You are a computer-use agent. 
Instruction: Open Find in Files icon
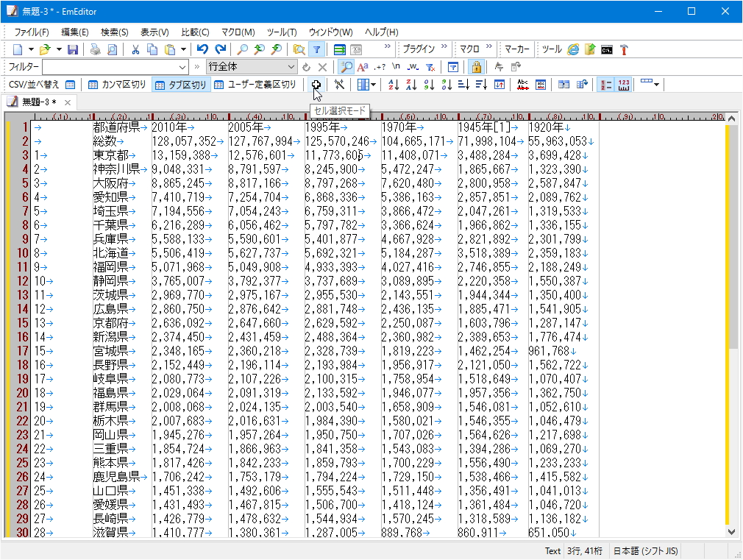pos(299,49)
